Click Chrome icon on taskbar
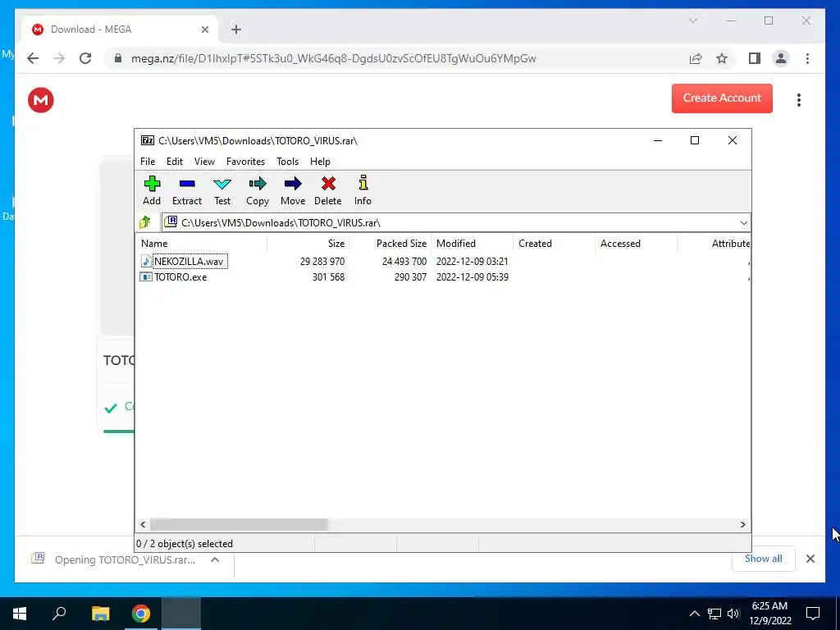 pyautogui.click(x=141, y=614)
